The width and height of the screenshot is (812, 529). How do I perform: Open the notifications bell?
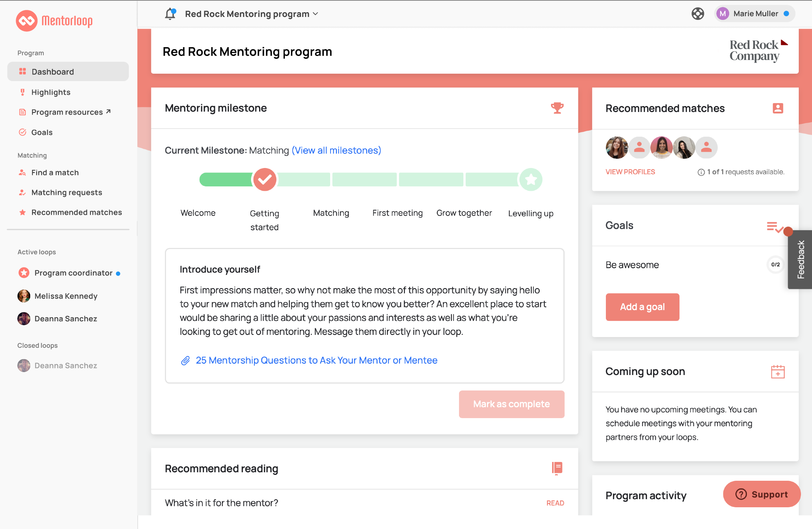[170, 14]
